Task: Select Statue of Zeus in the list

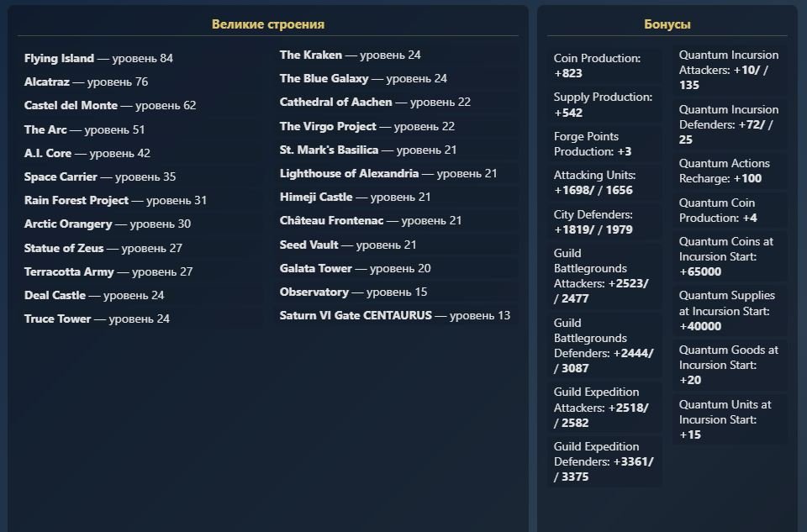Action: click(103, 249)
